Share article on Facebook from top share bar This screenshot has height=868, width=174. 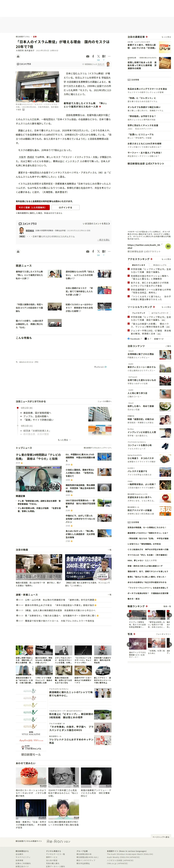point(93,56)
